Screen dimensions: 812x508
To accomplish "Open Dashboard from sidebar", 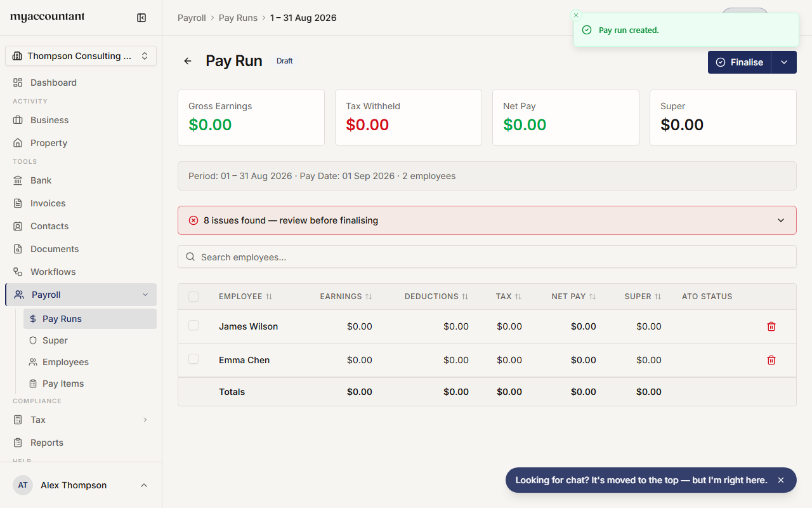I will pyautogui.click(x=81, y=83).
